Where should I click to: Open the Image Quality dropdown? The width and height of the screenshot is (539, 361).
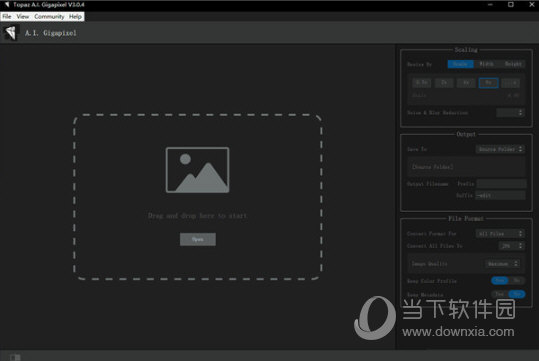coord(502,264)
